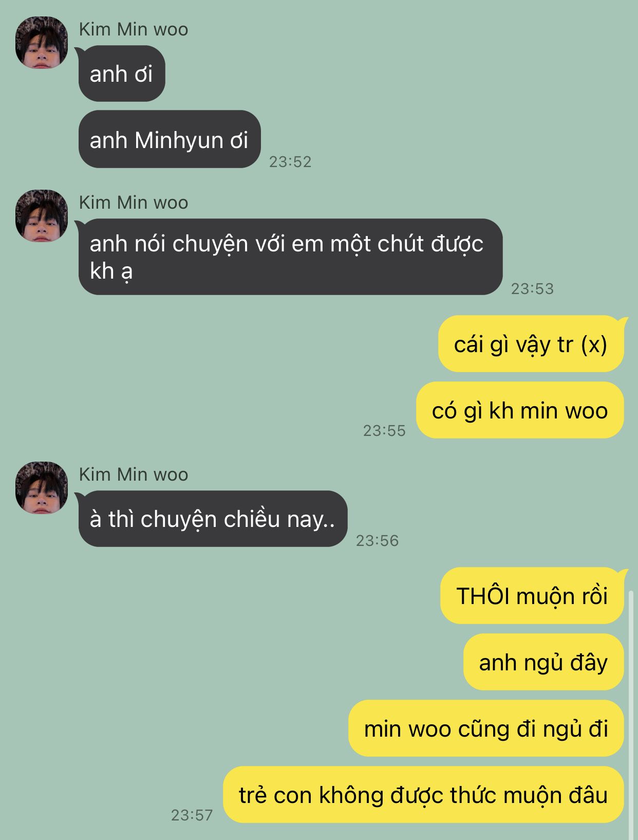
Task: Select the "anh ngủ đây" message
Action: [x=543, y=662]
